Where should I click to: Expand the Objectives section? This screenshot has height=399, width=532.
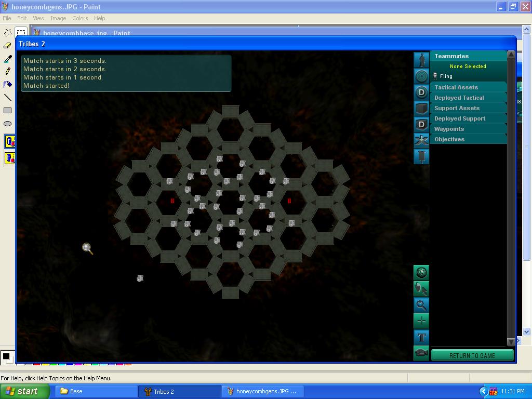click(468, 139)
